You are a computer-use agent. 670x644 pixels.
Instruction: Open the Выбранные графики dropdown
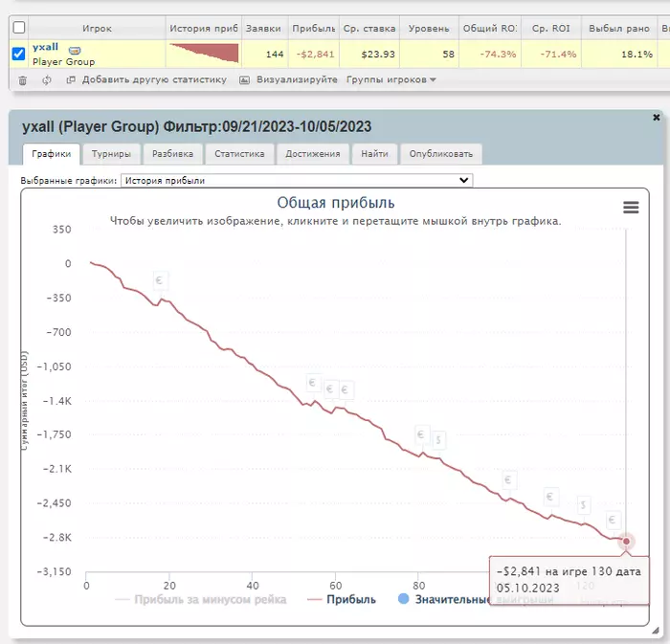297,180
